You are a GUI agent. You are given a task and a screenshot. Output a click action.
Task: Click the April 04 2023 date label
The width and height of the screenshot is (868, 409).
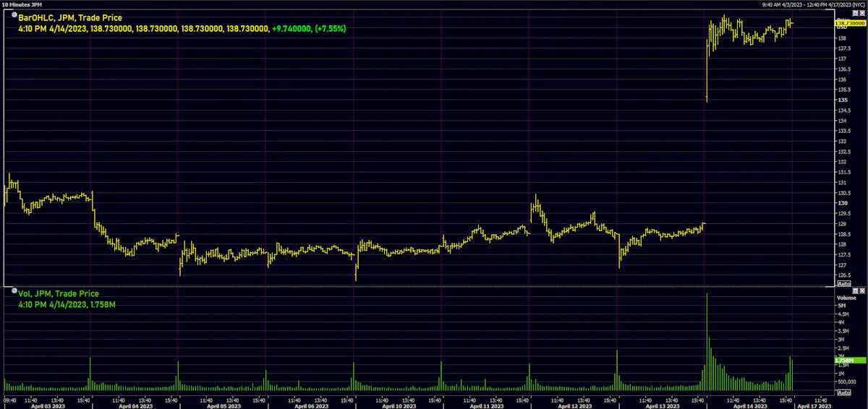tap(135, 405)
